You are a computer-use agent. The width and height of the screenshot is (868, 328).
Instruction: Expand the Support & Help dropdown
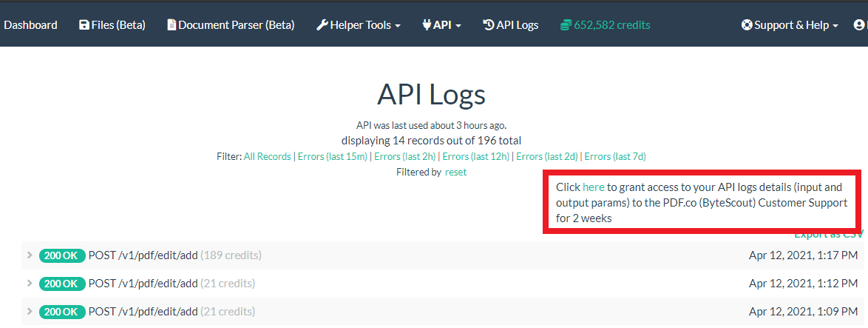point(790,25)
